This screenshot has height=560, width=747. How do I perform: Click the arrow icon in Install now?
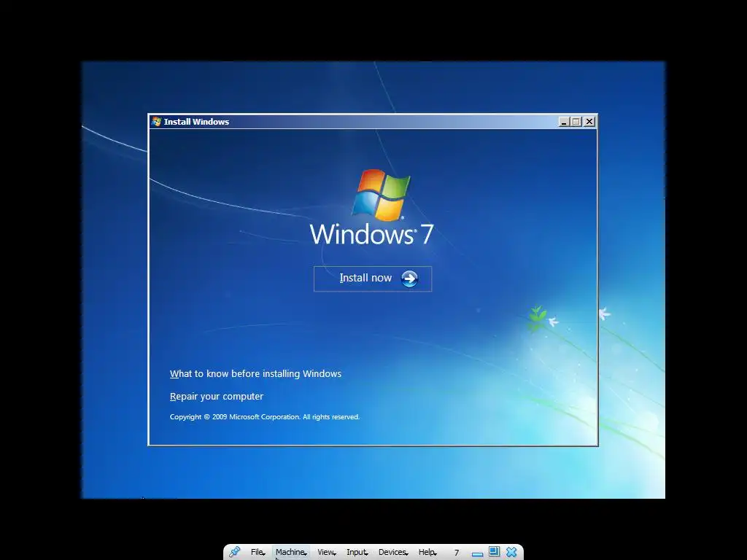click(409, 279)
